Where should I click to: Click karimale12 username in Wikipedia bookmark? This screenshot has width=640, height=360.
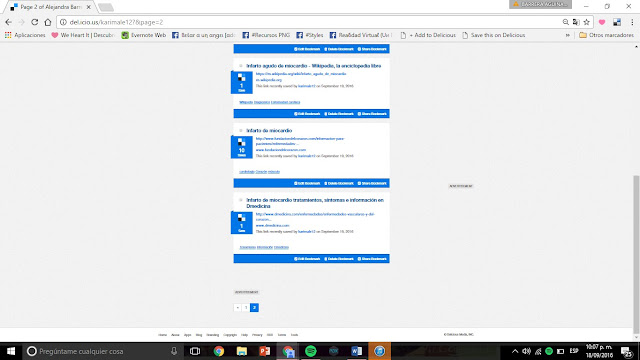pyautogui.click(x=307, y=86)
